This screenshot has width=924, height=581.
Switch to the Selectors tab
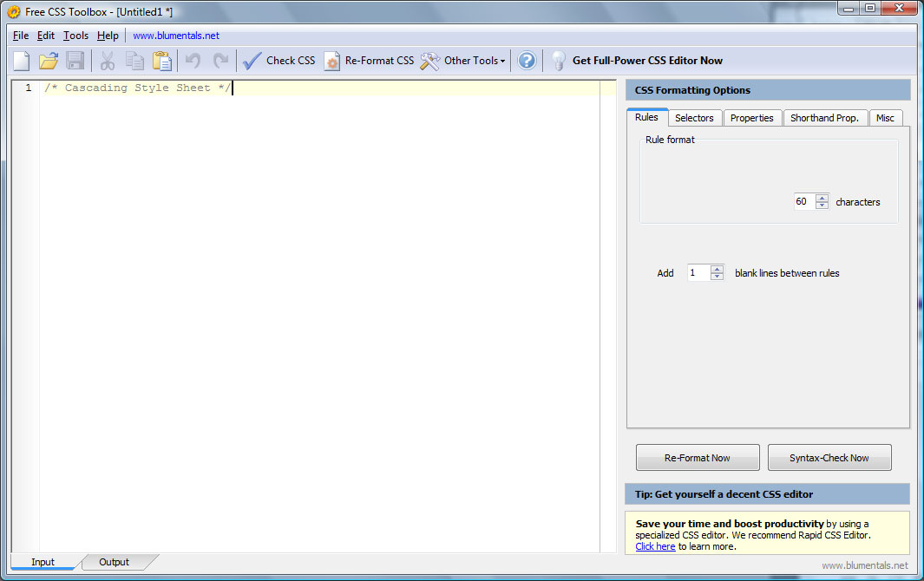pyautogui.click(x=694, y=118)
